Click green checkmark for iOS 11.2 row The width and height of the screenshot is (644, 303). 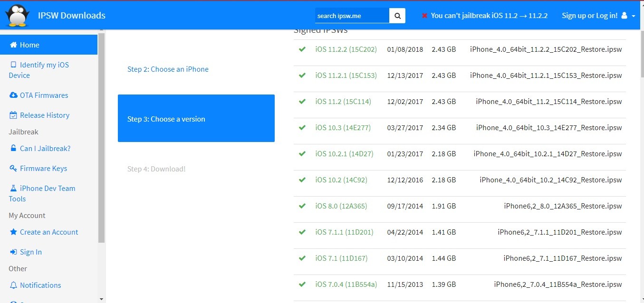302,101
